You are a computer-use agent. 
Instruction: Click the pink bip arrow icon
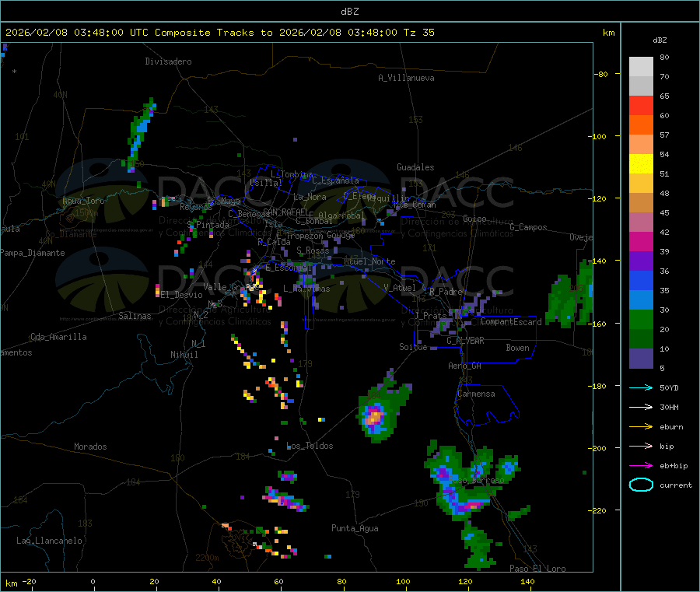pos(641,446)
